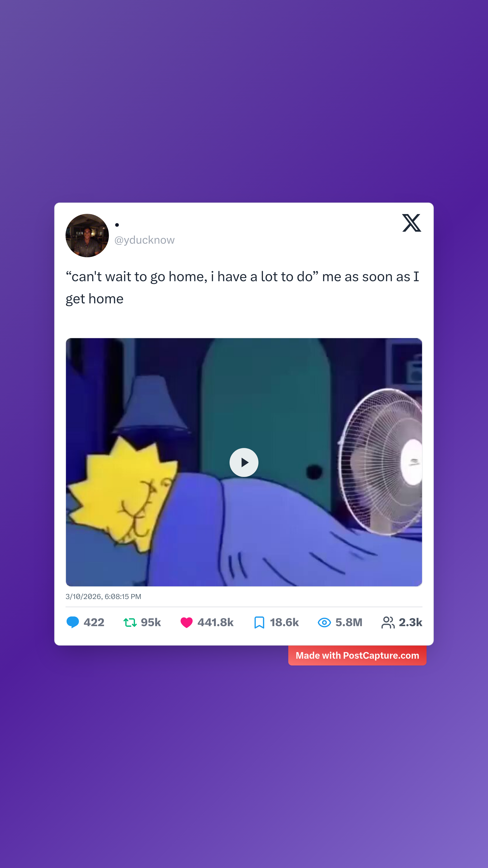Viewport: 488px width, 868px height.
Task: Click the tweet text about going home
Action: point(242,288)
